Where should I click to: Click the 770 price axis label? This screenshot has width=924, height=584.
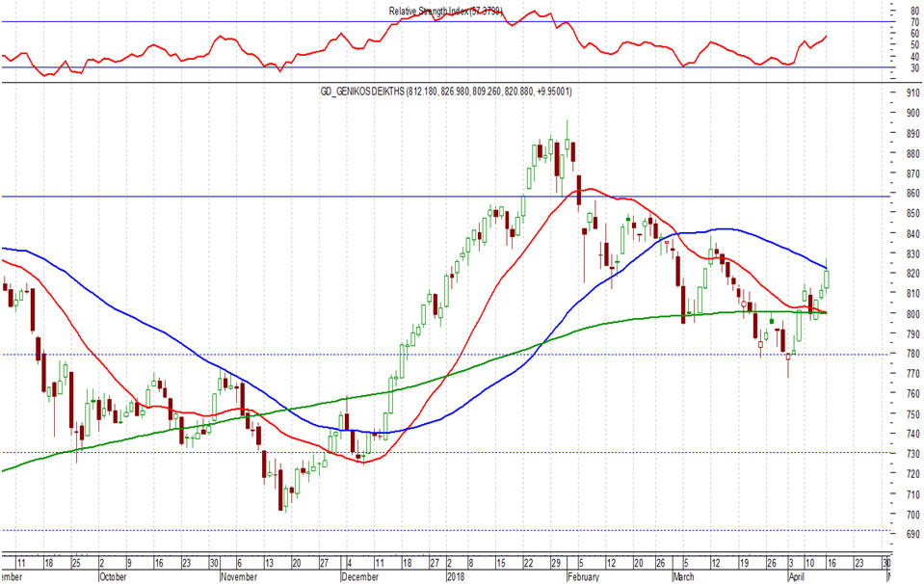[x=912, y=374]
